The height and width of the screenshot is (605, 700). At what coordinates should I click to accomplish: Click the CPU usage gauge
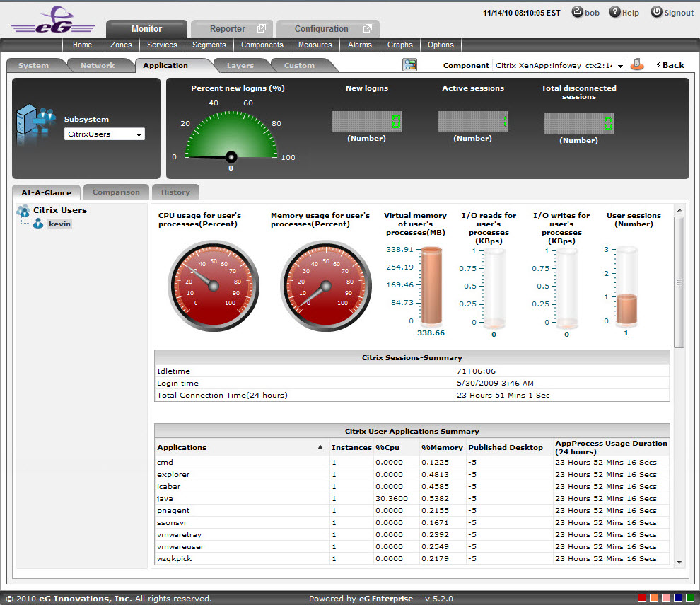point(214,286)
